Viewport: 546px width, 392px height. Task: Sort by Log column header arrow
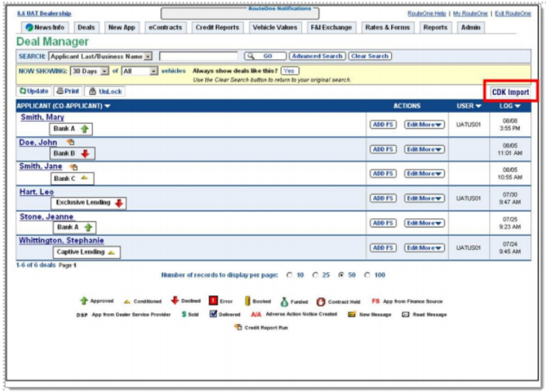[x=518, y=105]
